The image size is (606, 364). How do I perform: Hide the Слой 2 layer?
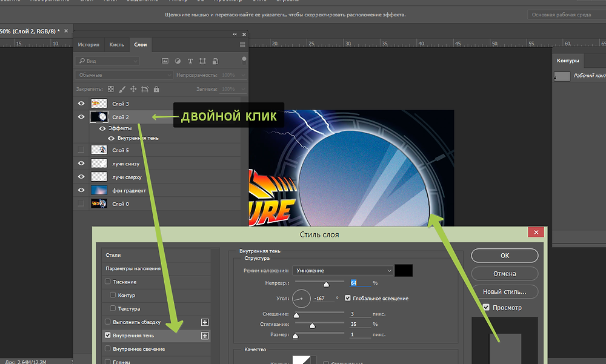click(x=81, y=117)
